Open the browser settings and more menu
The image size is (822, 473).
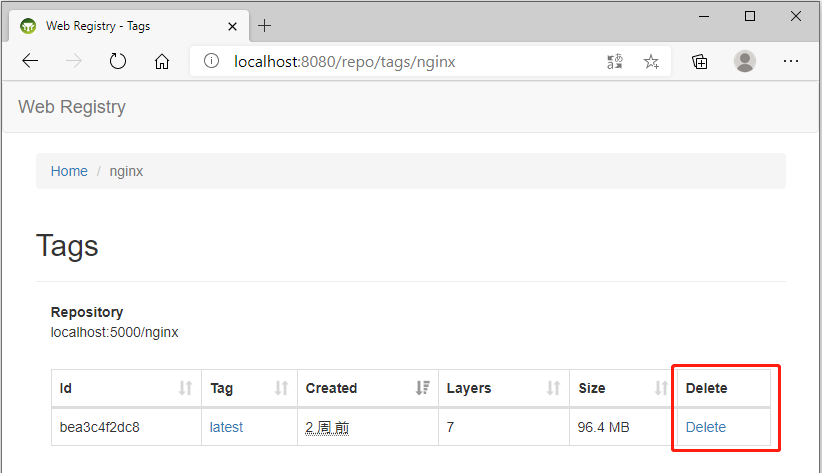pos(791,61)
